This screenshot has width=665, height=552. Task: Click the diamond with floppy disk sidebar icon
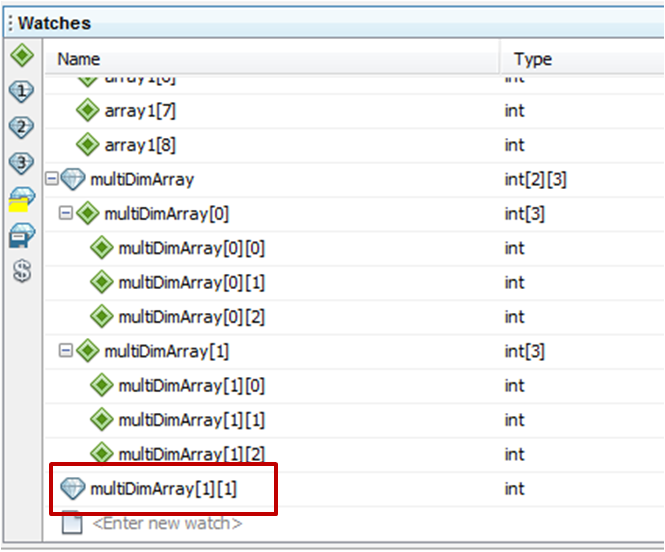21,234
